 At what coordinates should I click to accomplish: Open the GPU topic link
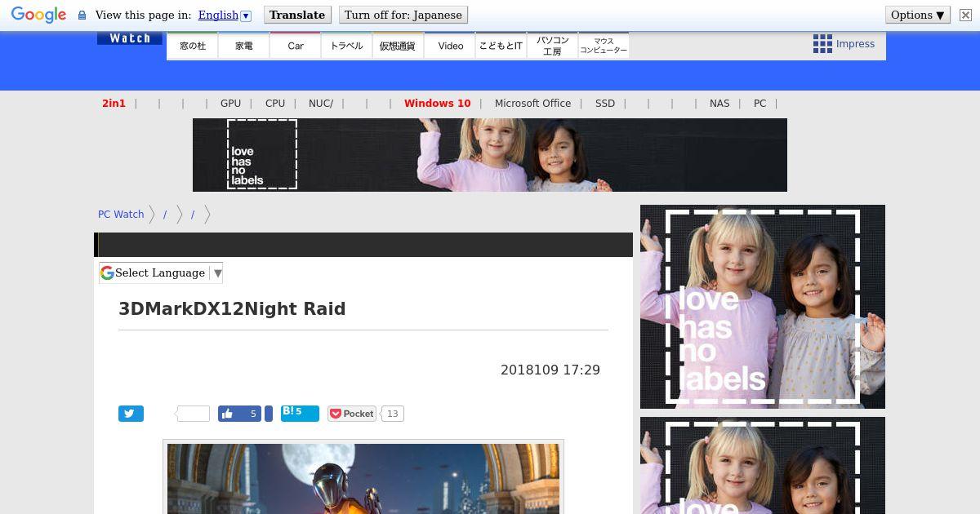click(230, 104)
